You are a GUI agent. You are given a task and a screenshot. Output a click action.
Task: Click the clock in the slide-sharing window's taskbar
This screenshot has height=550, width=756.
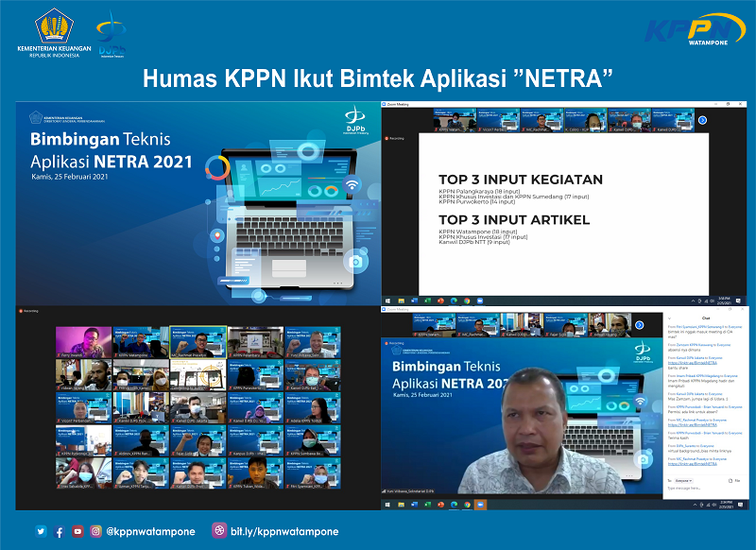[724, 301]
